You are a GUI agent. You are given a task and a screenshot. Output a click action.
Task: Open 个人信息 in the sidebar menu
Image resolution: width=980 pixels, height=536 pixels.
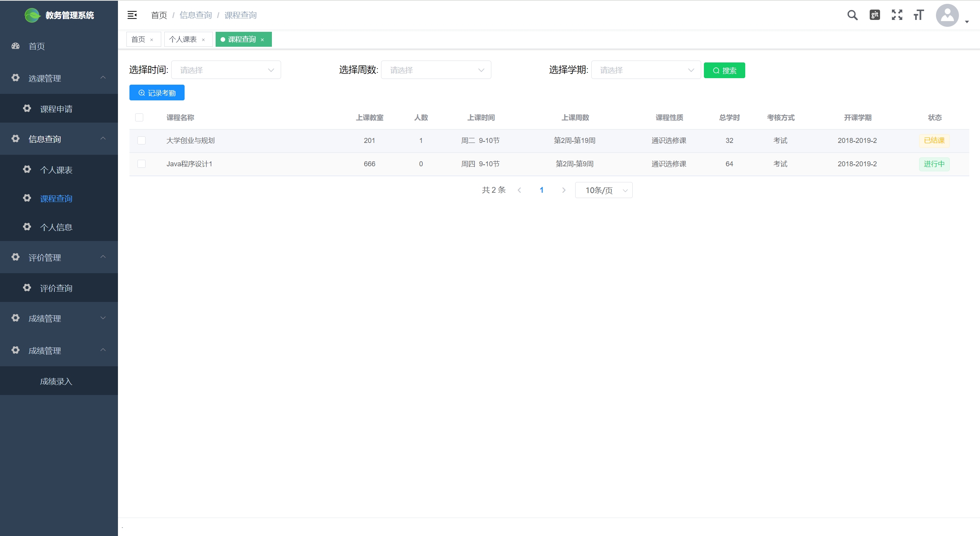[56, 227]
